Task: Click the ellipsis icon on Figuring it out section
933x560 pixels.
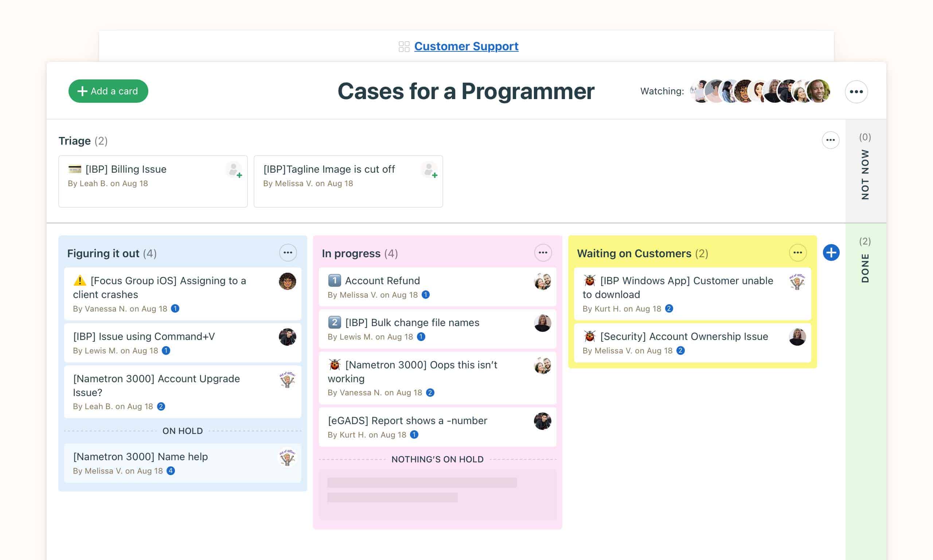Action: point(287,252)
